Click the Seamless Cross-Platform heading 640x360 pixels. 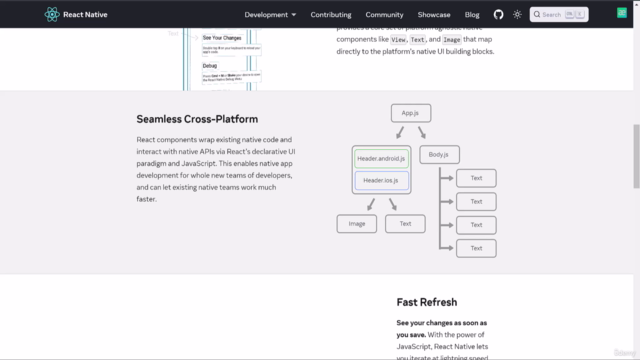pos(197,119)
